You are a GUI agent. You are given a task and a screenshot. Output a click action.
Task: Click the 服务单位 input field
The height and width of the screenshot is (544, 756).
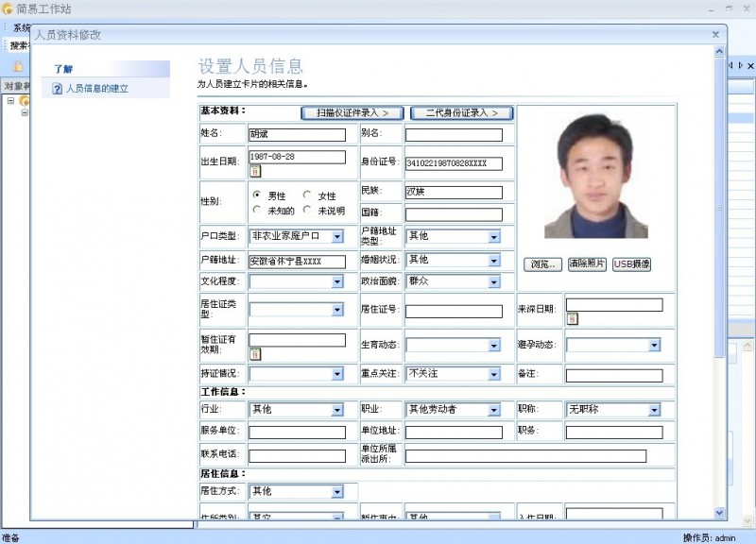click(297, 433)
